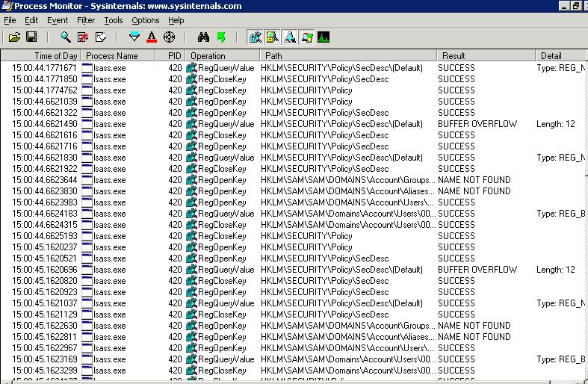Click the process icon in the 15:00:45.1620820 row
The width and height of the screenshot is (588, 384).
(x=87, y=281)
